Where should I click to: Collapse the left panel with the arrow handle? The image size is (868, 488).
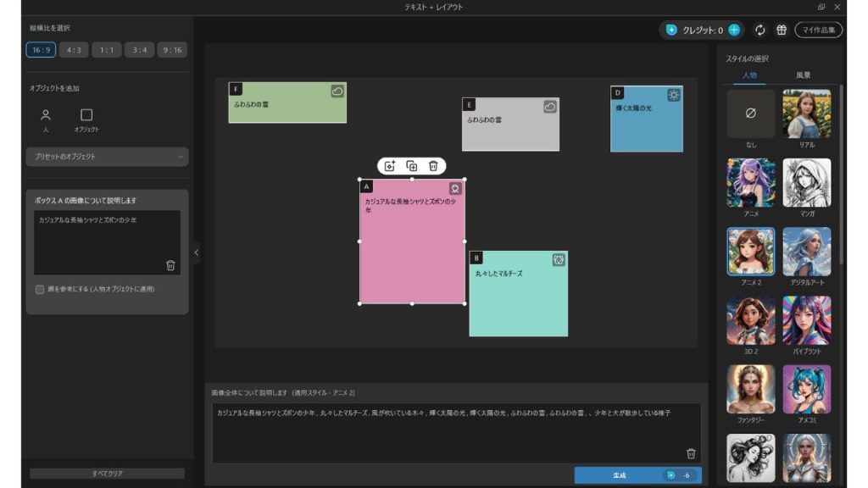pyautogui.click(x=197, y=252)
